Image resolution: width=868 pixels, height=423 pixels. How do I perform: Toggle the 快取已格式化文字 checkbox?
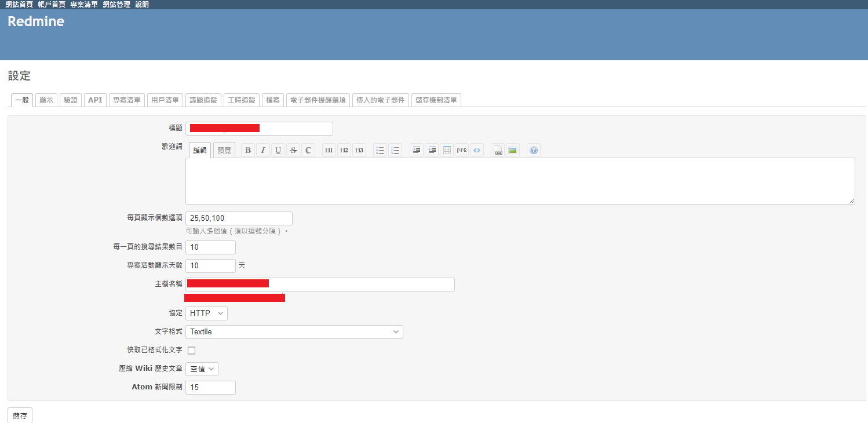pos(192,351)
